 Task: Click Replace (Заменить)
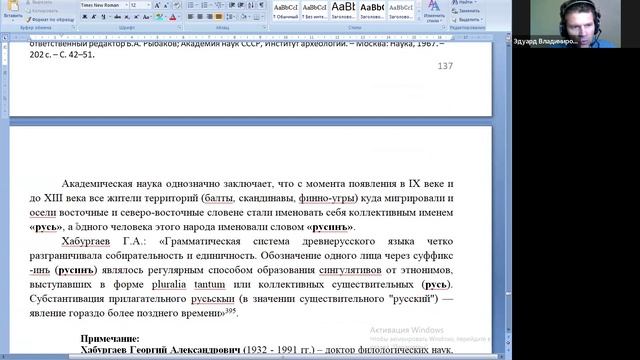tap(466, 11)
